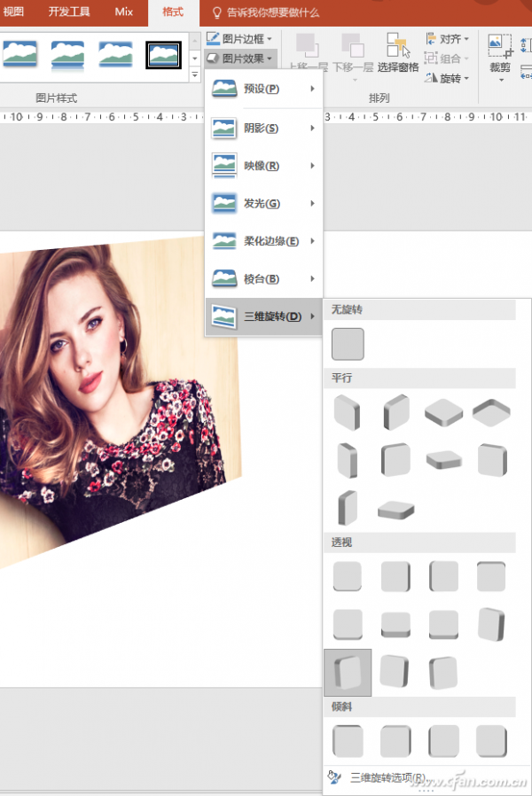
Task: Open the Rotate (旋转) dropdown
Action: click(x=448, y=78)
